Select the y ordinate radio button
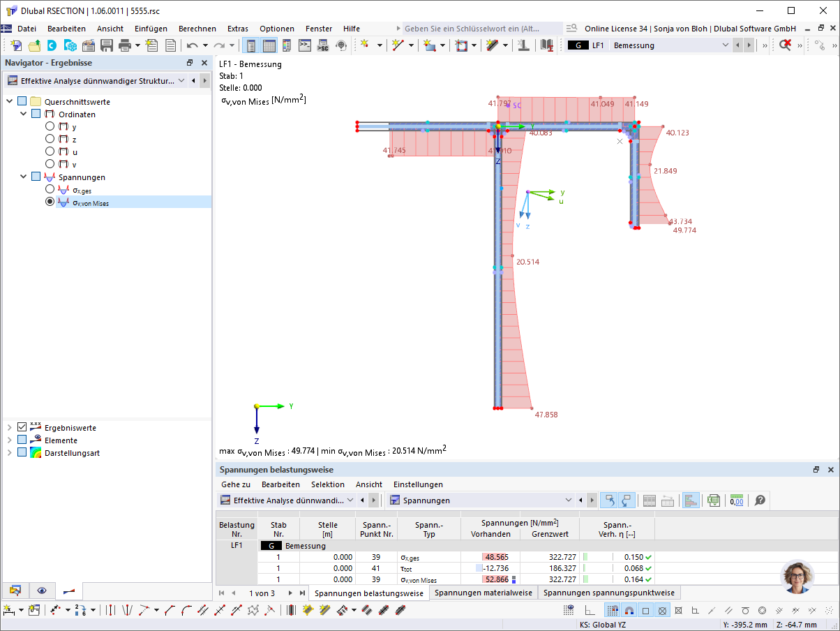 coord(50,126)
